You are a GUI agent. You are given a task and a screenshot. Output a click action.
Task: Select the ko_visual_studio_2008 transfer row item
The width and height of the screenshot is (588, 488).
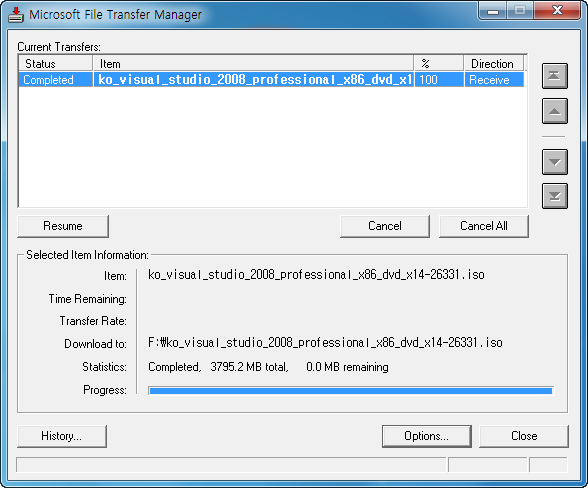click(x=254, y=80)
